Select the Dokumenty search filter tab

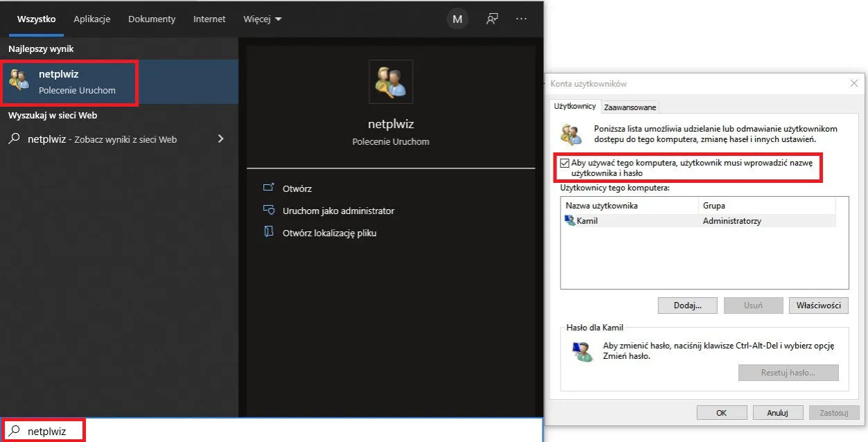click(x=152, y=19)
